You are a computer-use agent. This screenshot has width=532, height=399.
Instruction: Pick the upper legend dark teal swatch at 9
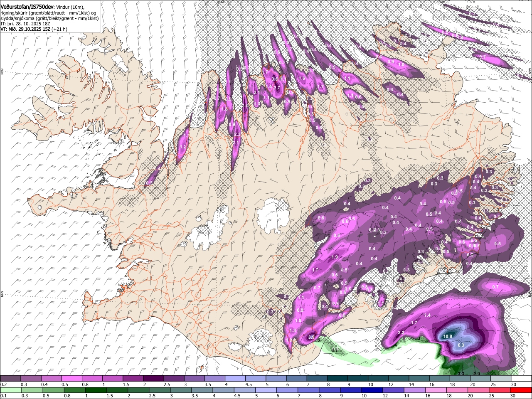pos(357,379)
